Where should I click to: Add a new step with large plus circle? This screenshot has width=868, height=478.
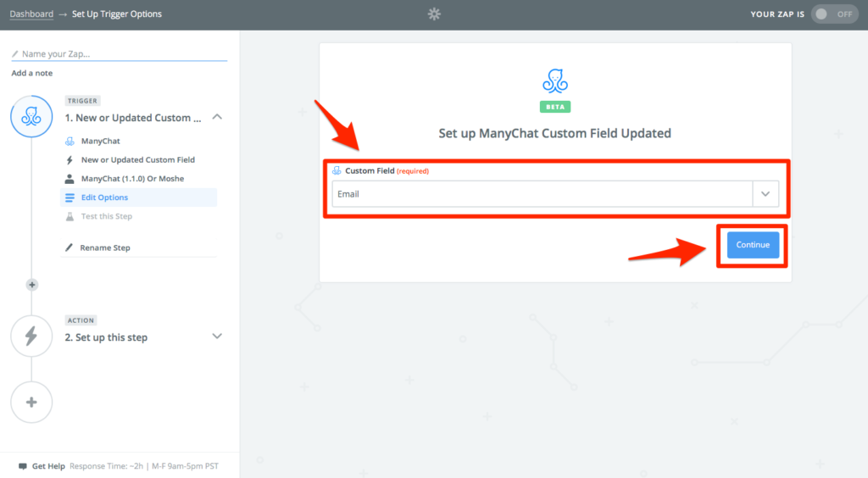[x=31, y=403]
